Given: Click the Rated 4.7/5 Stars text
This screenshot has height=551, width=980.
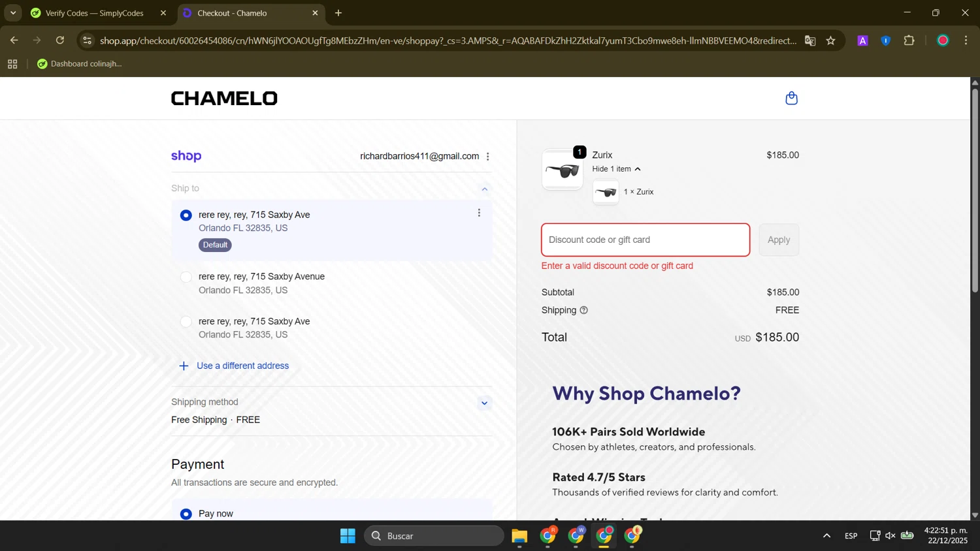Looking at the screenshot, I should [599, 477].
